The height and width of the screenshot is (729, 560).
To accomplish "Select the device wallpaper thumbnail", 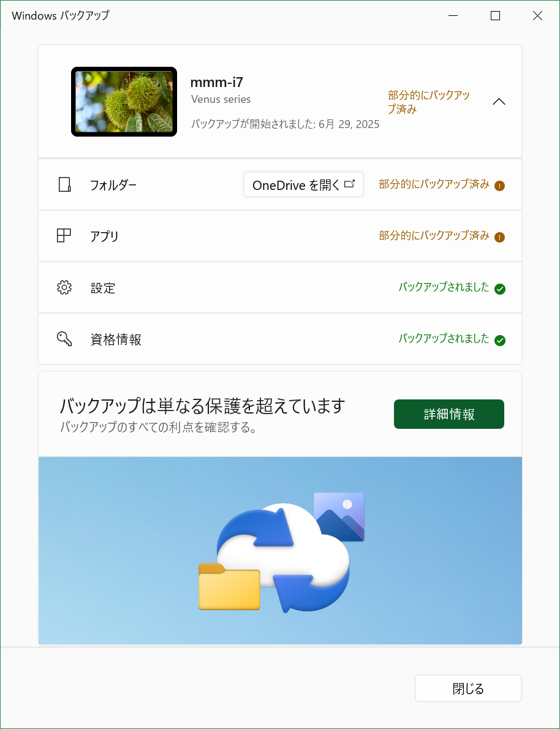I will coord(124,102).
